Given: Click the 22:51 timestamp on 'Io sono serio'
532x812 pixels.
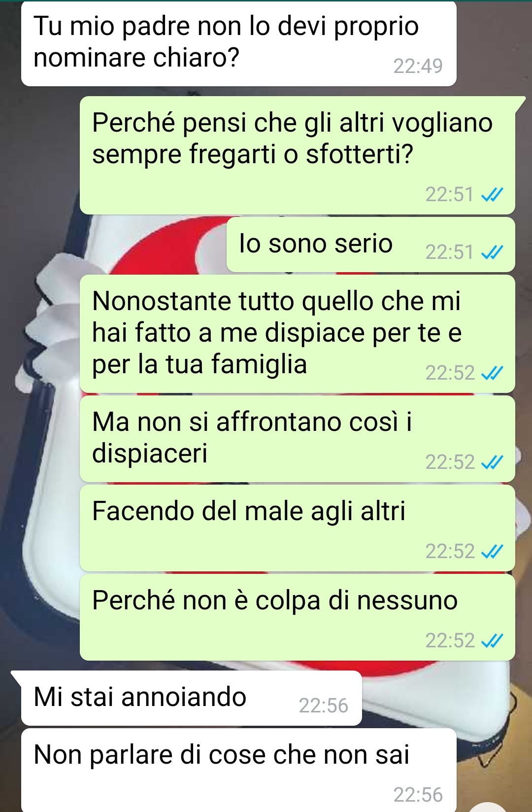Looking at the screenshot, I should click(449, 252).
